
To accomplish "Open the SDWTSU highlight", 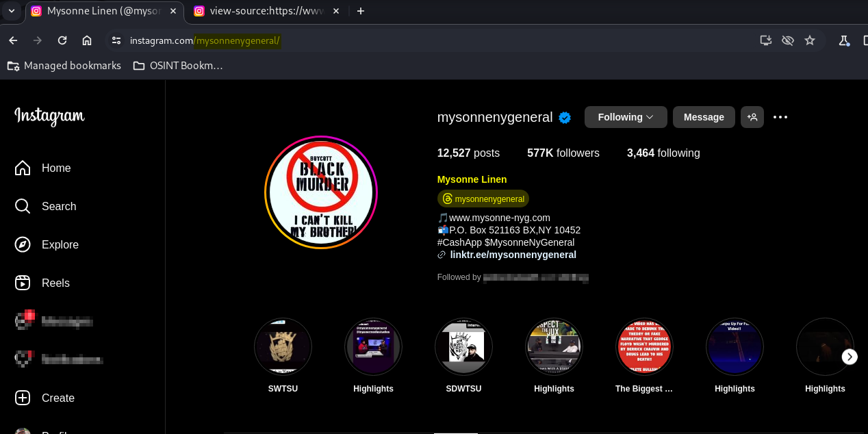I will tap(463, 347).
